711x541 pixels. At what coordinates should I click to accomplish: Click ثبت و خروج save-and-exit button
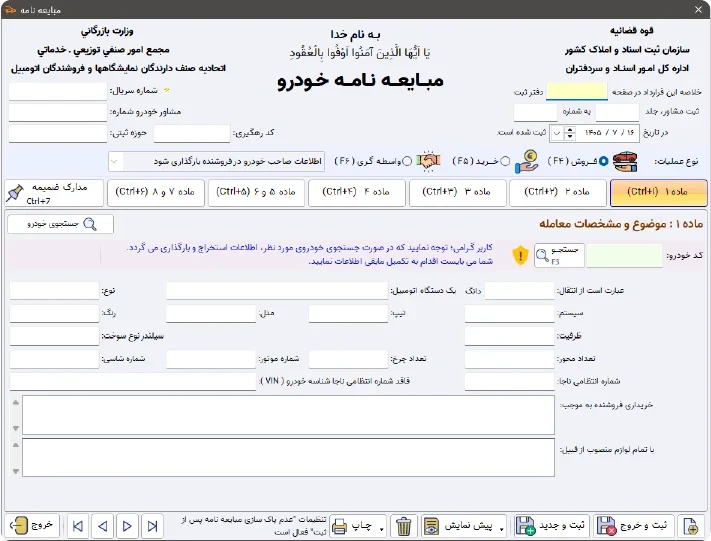633,526
